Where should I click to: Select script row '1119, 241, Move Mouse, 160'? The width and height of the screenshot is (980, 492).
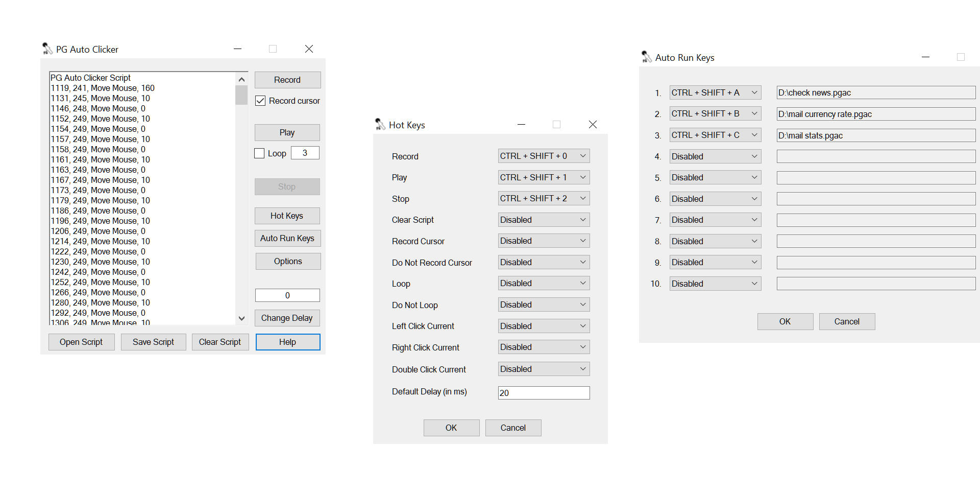pos(103,88)
